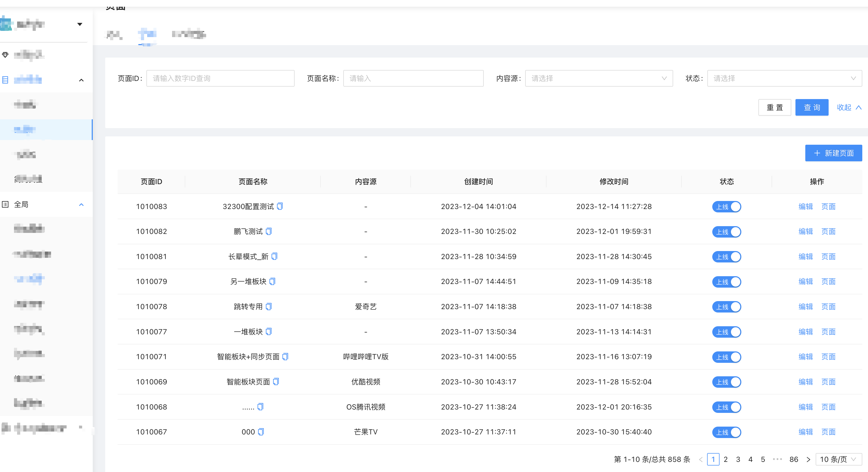Edit page 1010083 via 编辑 link
The width and height of the screenshot is (868, 472).
coord(805,206)
